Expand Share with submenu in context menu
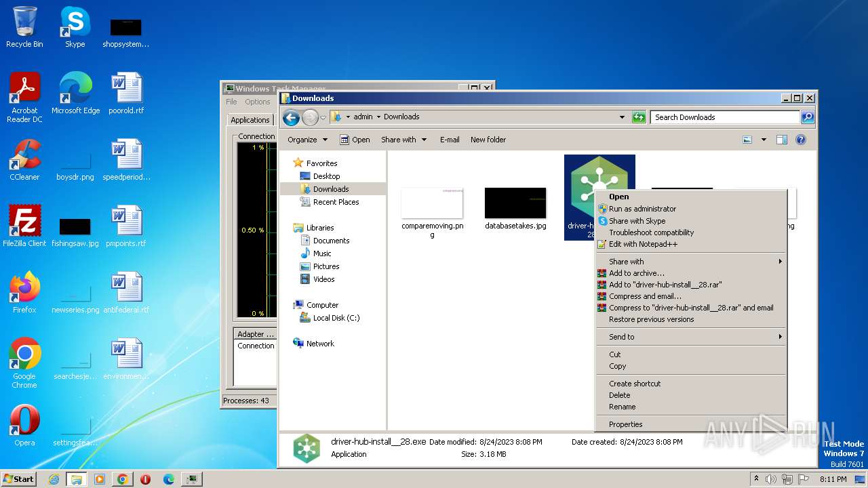The height and width of the screenshot is (488, 868). pos(690,262)
